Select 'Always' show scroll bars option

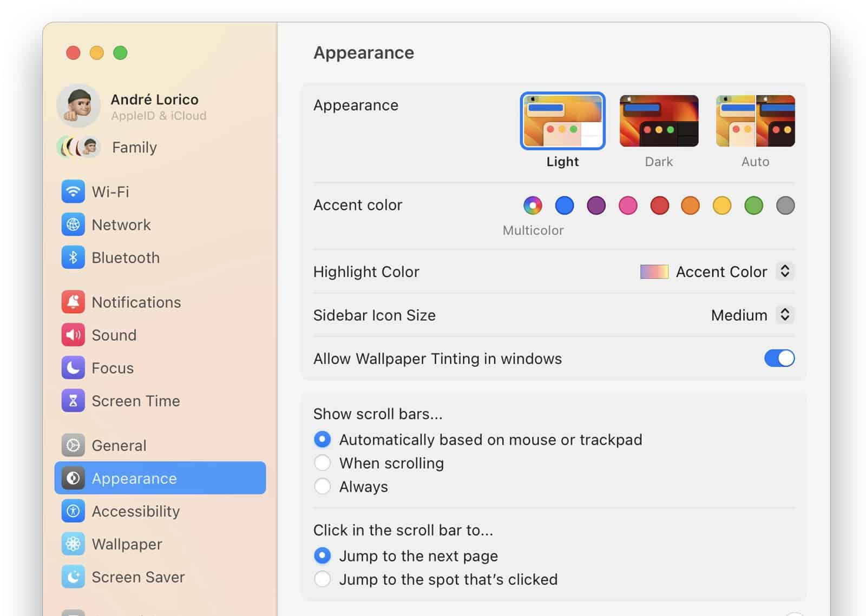pos(323,486)
